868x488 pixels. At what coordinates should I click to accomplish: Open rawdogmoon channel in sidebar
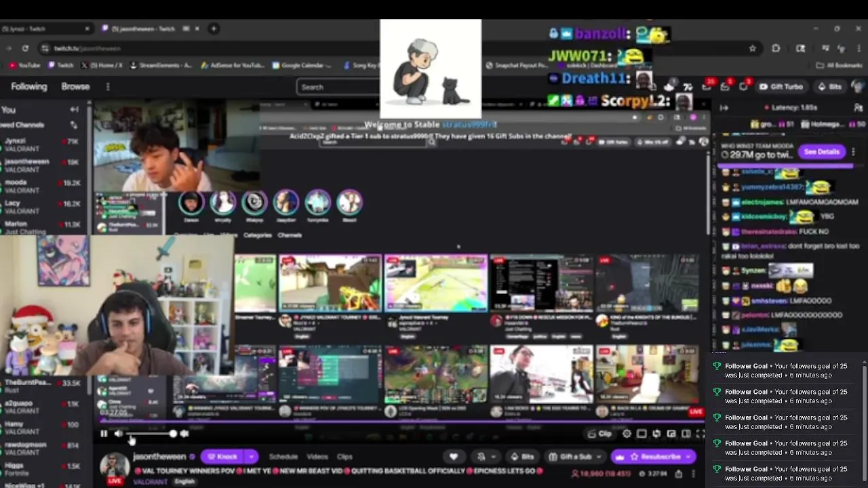pos(42,449)
